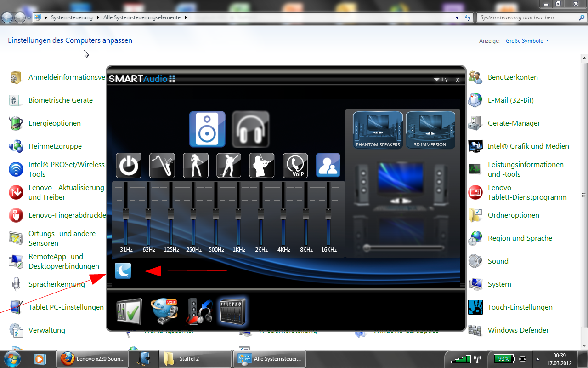Select the headphones output icon

coord(250,129)
